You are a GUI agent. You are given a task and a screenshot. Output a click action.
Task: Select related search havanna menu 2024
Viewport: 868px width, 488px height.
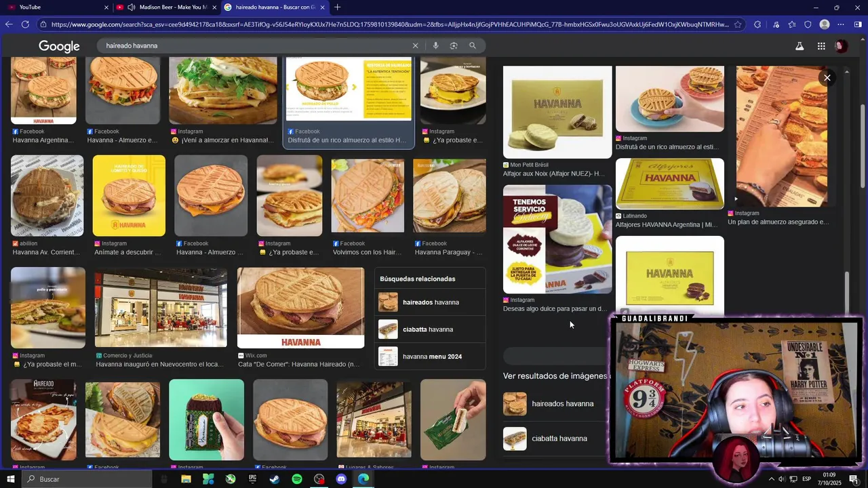pos(430,357)
